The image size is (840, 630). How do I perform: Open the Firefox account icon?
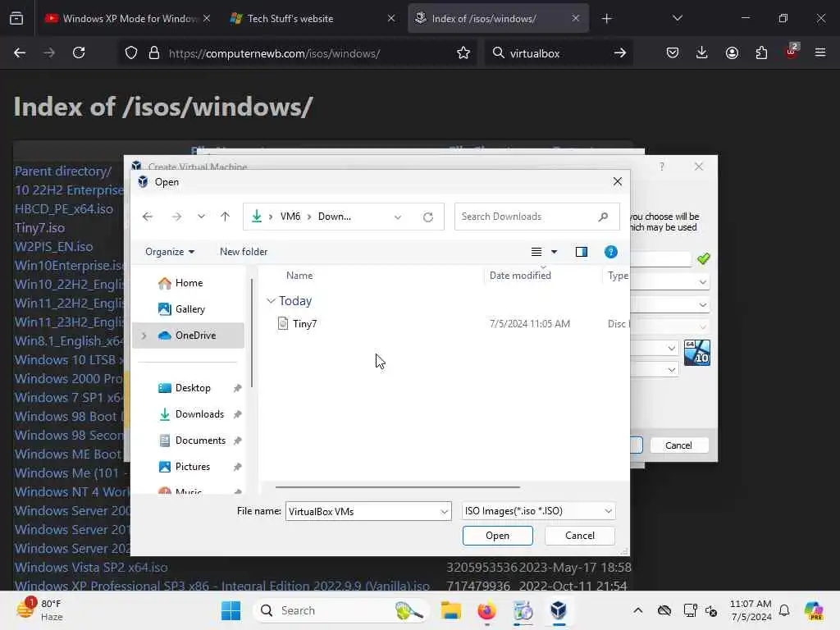coord(732,52)
